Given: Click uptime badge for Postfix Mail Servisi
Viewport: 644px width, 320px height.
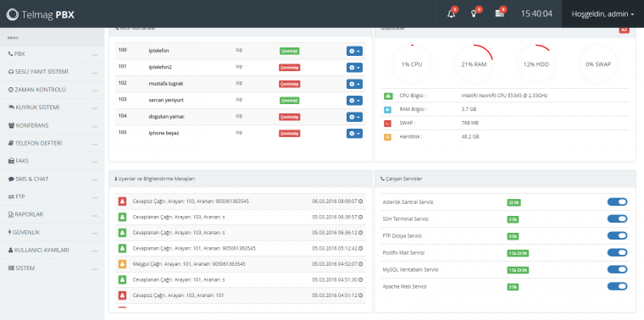Looking at the screenshot, I should (x=518, y=253).
